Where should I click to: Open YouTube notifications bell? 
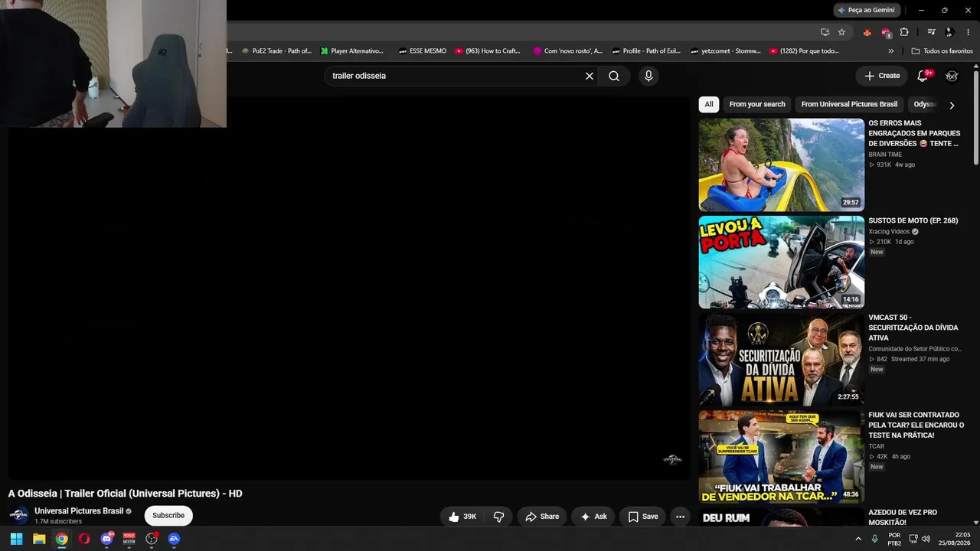click(923, 76)
